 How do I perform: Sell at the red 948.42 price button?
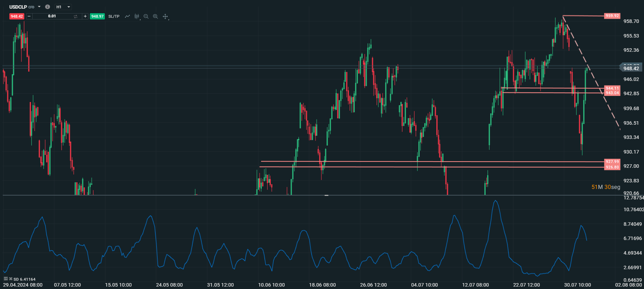pyautogui.click(x=17, y=16)
